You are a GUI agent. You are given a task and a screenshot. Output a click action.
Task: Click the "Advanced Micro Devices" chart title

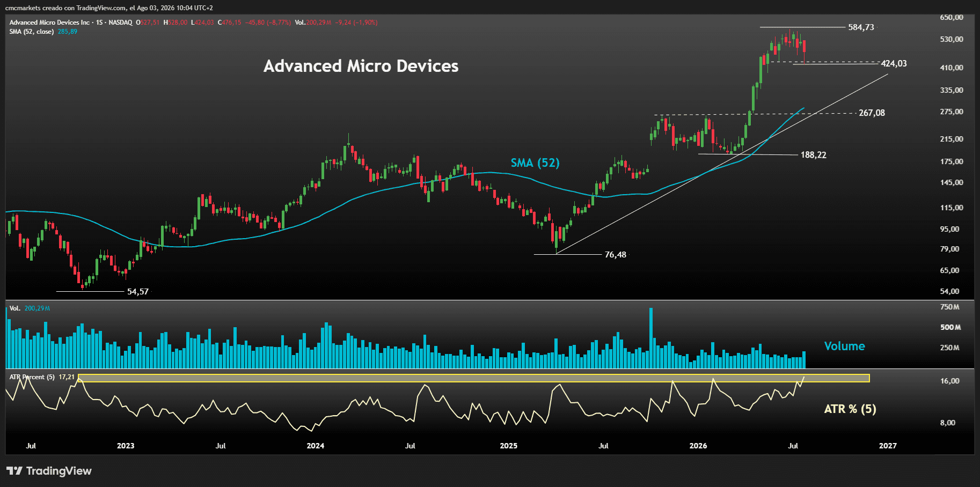tap(361, 66)
